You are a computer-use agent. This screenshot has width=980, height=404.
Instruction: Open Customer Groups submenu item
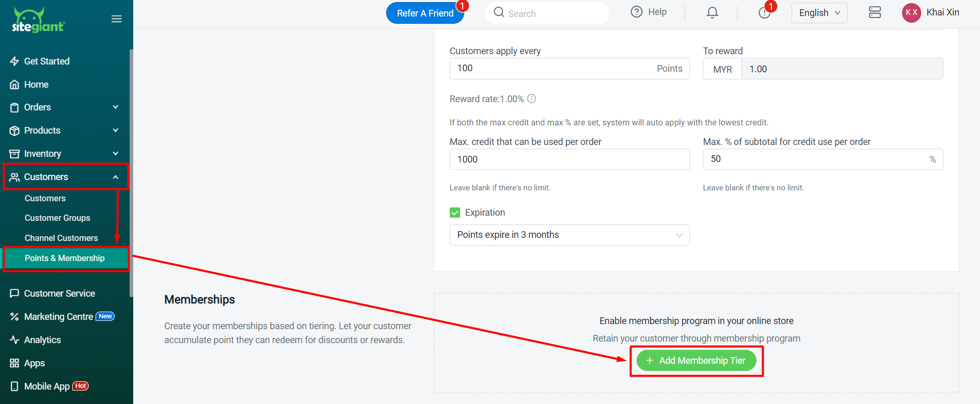(57, 218)
